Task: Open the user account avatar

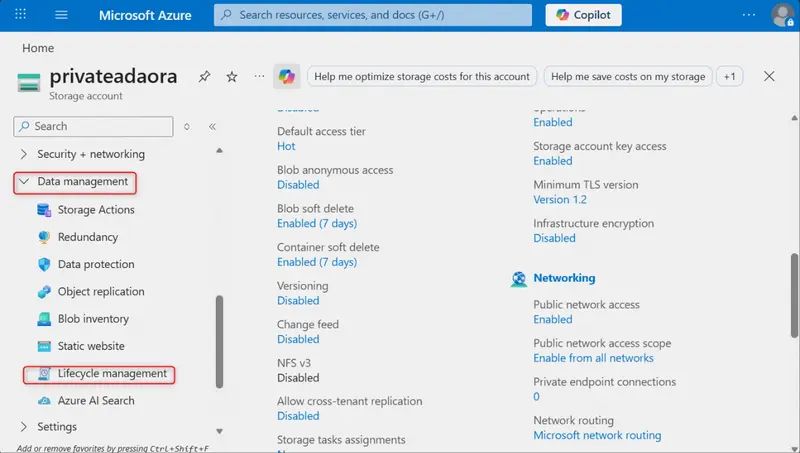Action: pos(782,15)
